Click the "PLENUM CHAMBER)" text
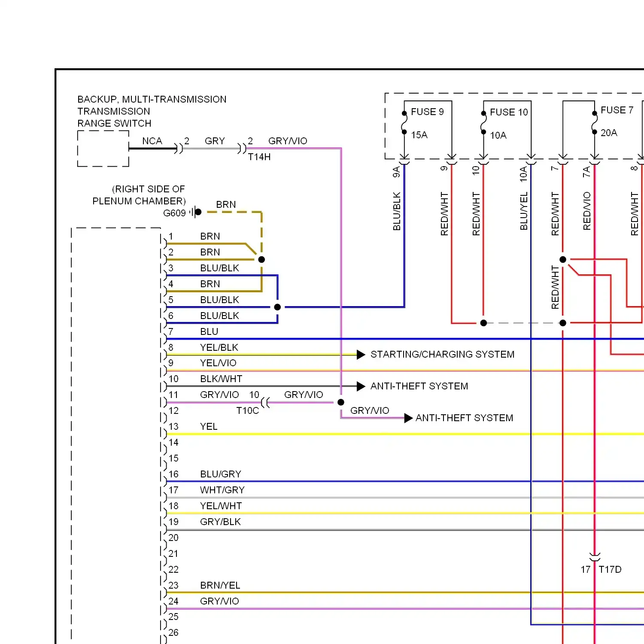 (139, 201)
